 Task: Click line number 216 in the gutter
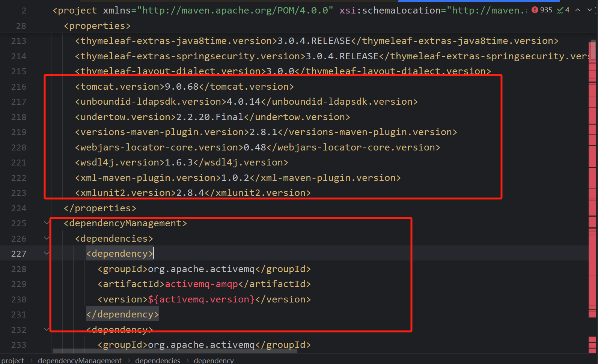[19, 87]
